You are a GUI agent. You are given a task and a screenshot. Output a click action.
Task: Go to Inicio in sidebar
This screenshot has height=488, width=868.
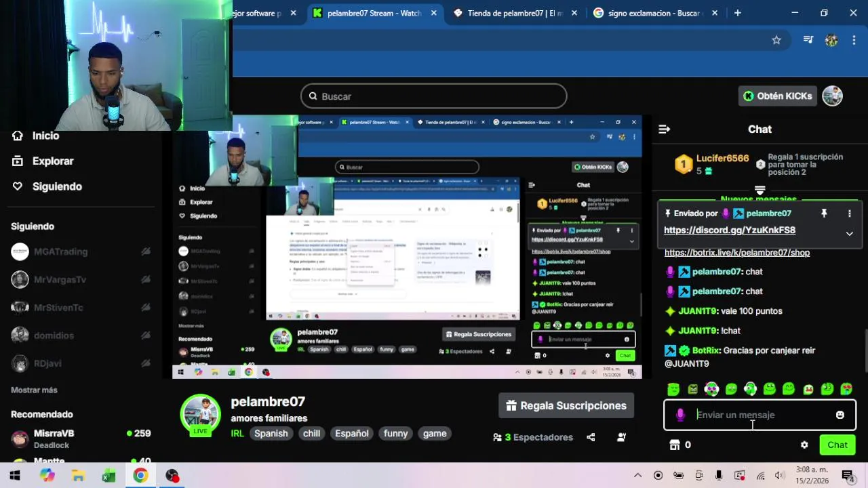click(x=45, y=136)
